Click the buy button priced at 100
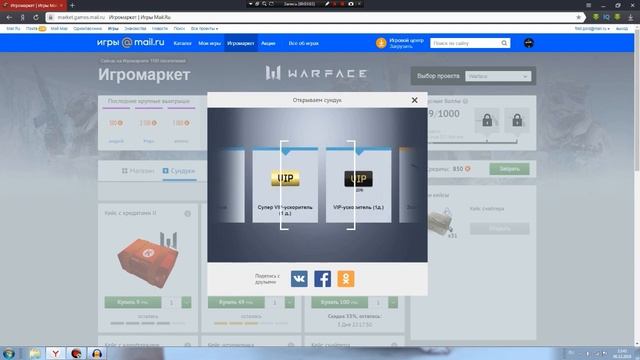 (340, 302)
